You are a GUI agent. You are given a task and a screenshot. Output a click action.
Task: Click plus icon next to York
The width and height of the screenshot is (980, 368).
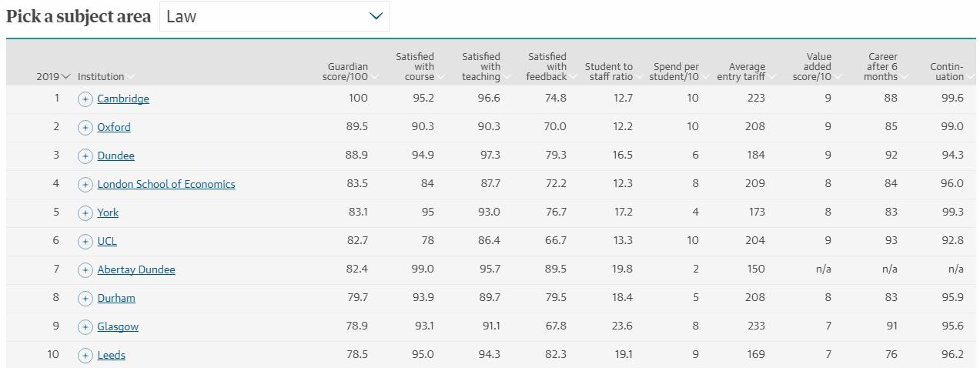[85, 212]
